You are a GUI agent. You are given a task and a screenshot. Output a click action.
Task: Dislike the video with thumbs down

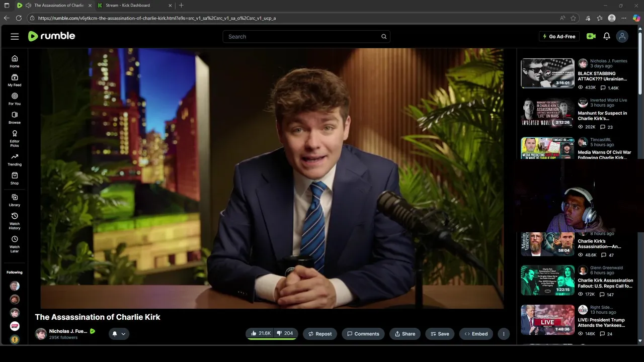click(x=285, y=333)
